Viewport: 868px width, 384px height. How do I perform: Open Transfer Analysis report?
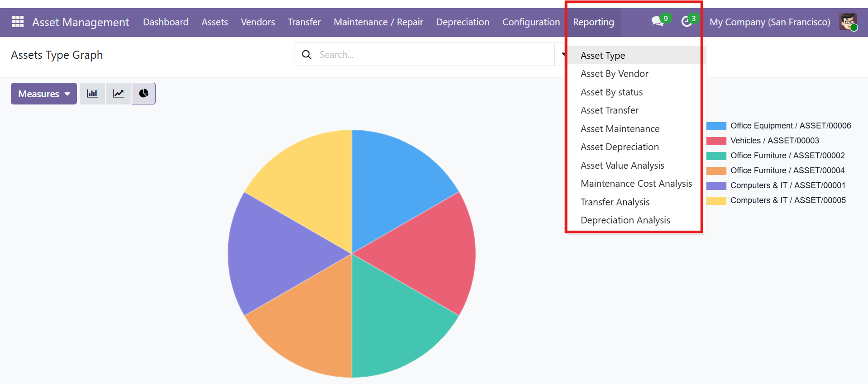pos(636,202)
